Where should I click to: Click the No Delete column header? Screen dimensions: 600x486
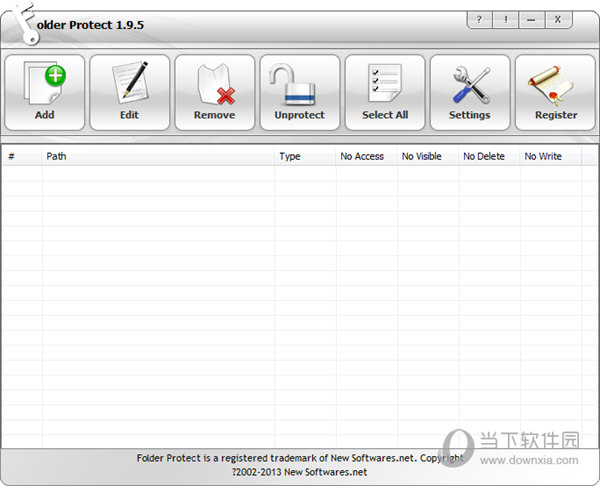pos(489,156)
